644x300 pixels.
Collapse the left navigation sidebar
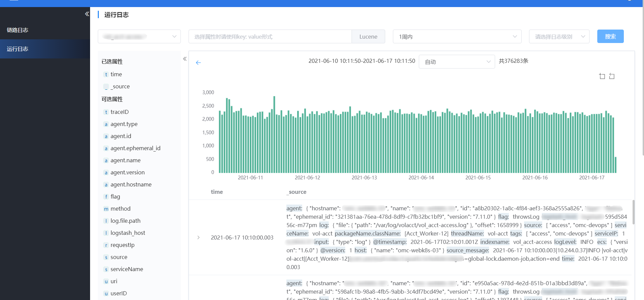click(x=87, y=14)
